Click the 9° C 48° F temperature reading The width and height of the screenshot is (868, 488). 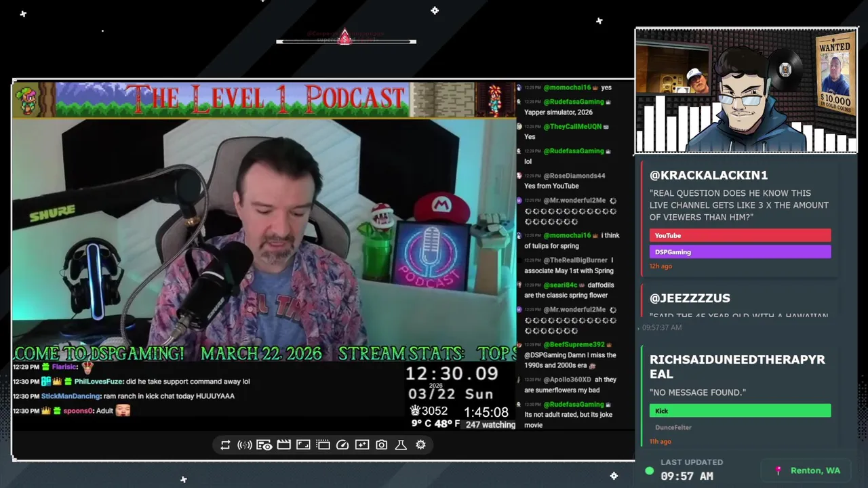click(436, 424)
